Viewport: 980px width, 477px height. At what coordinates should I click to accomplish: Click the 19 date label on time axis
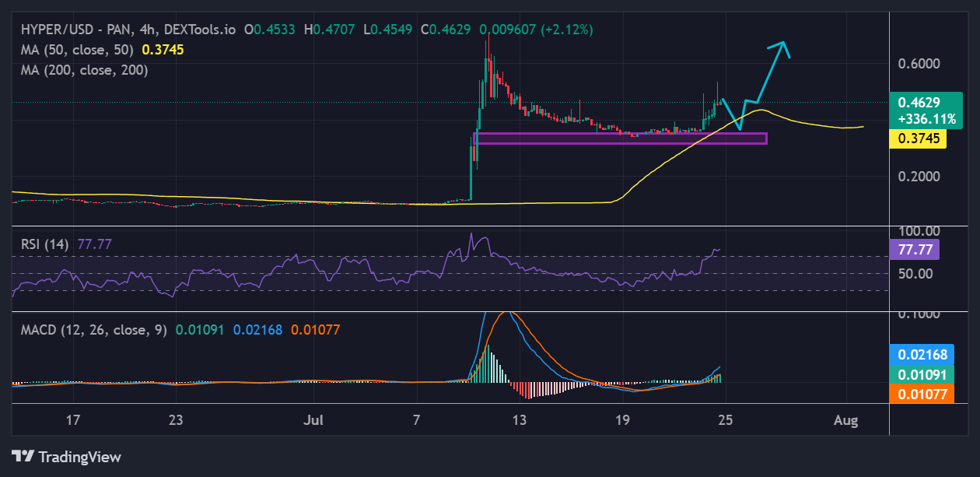[622, 421]
